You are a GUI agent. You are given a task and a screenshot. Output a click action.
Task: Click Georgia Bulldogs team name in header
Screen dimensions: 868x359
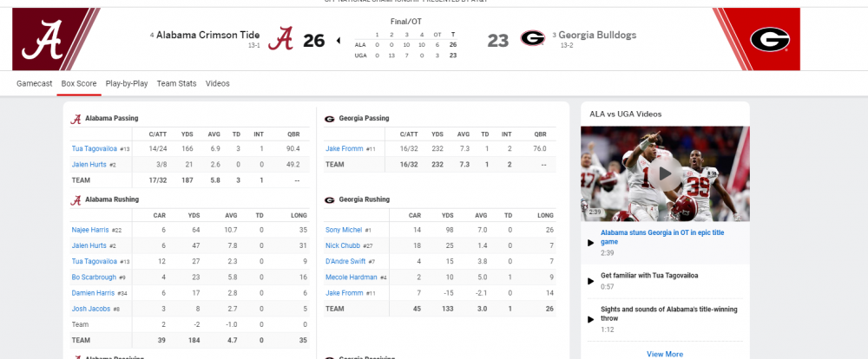(x=597, y=36)
